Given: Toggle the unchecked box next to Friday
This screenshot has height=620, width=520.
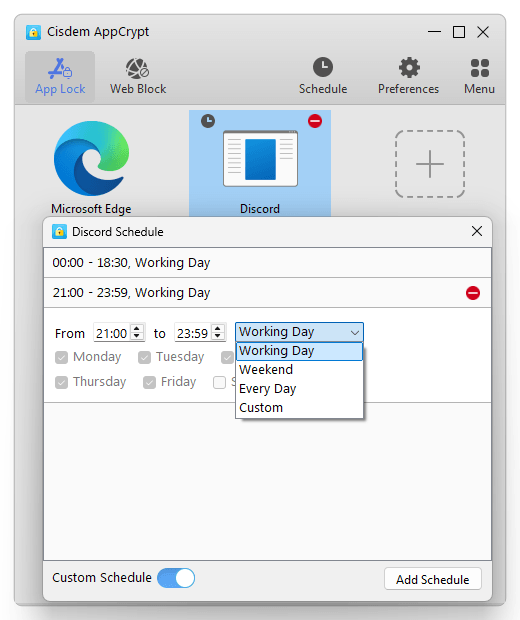Looking at the screenshot, I should [x=219, y=382].
